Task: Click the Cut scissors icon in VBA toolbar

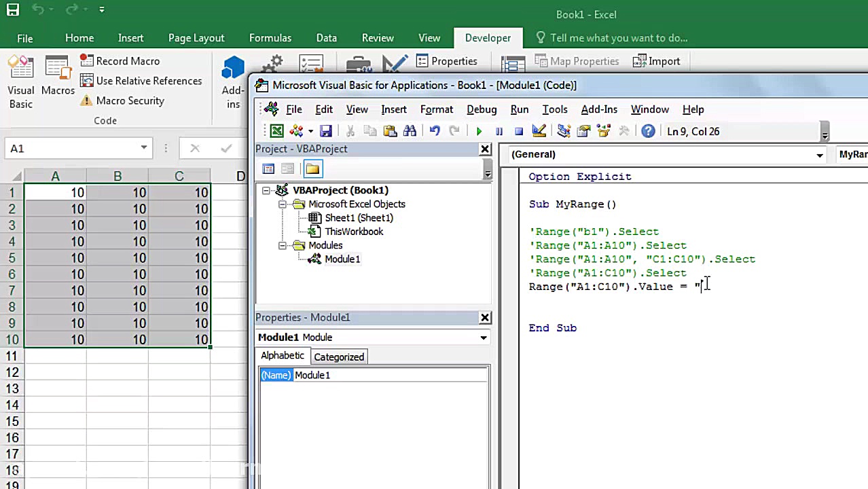Action: tap(350, 131)
